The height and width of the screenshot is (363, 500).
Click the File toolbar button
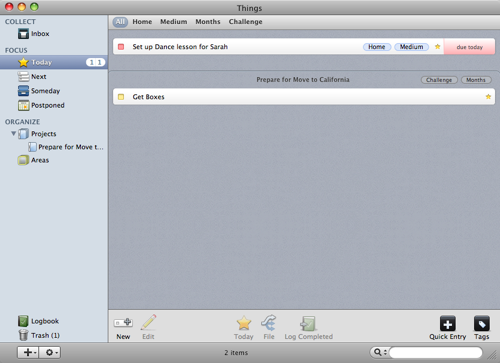tap(269, 327)
